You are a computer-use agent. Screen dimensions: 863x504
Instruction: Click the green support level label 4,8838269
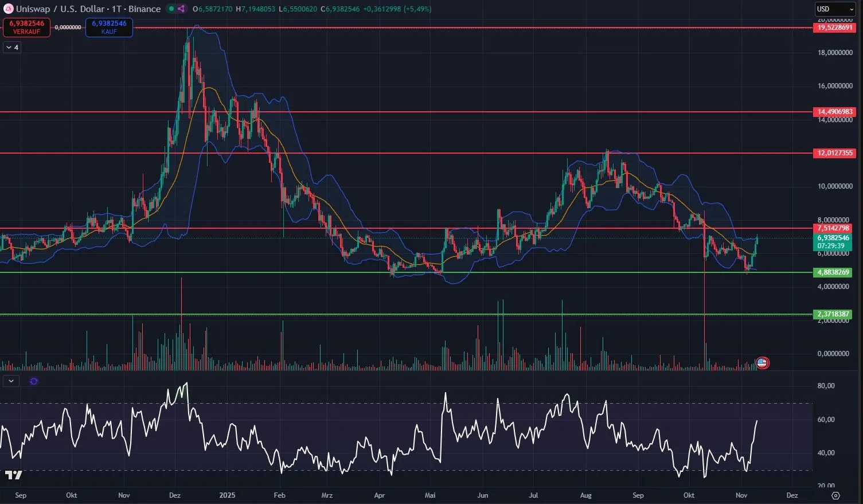tap(832, 272)
